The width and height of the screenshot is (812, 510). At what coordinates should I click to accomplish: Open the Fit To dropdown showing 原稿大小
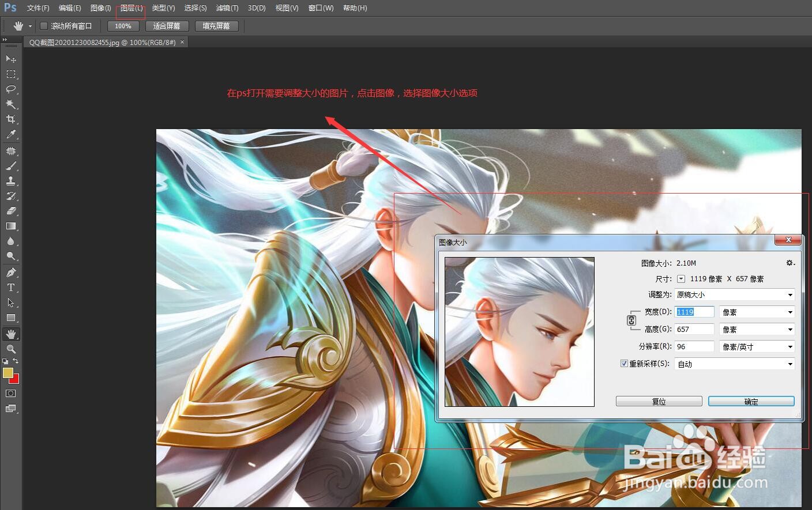click(x=735, y=294)
